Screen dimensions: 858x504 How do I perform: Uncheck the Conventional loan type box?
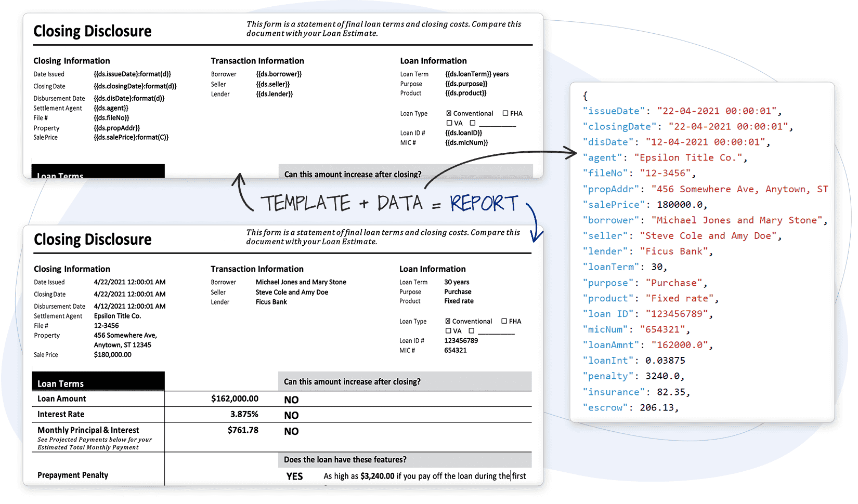tap(448, 321)
